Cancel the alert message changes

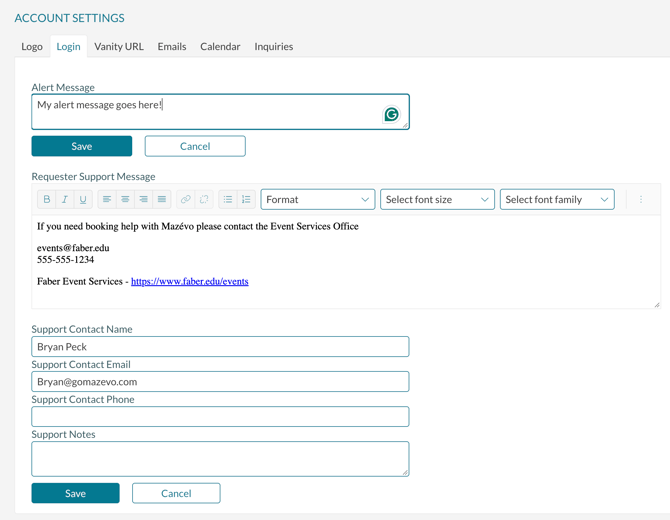tap(195, 146)
